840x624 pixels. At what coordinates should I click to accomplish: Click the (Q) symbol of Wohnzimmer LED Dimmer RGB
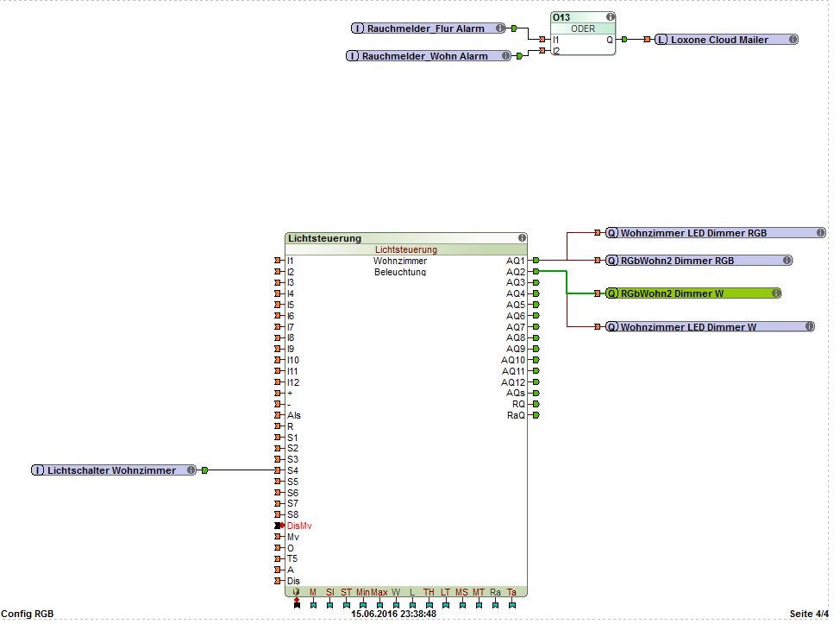(611, 233)
